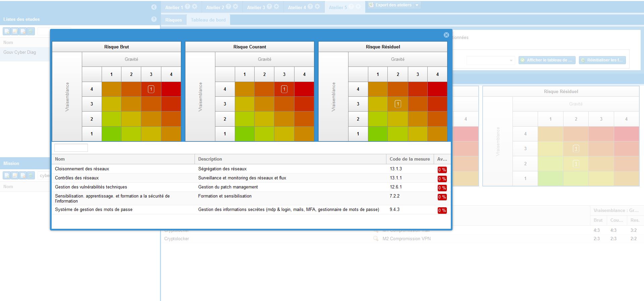Expand the combo box left of Afficher le tableau
Screen dimensions: 644x301
coord(511,60)
